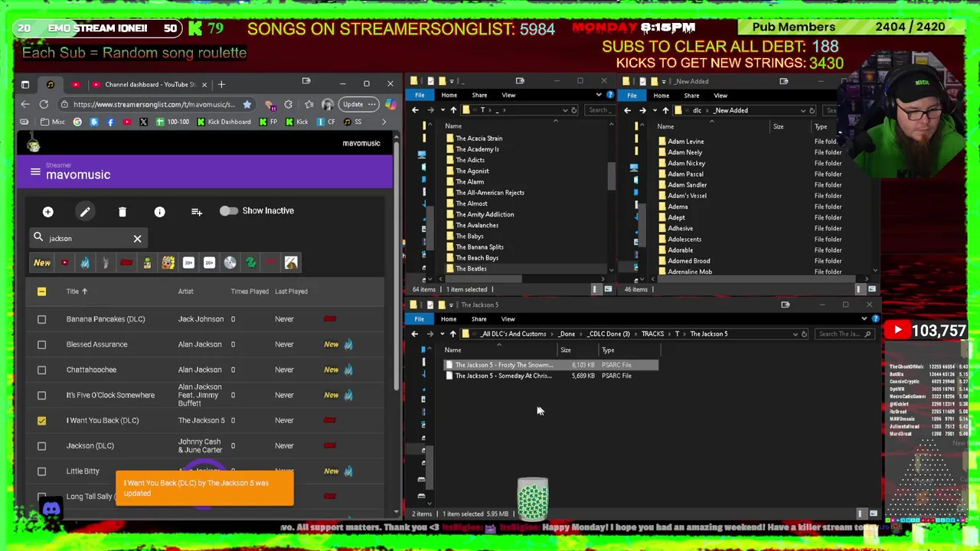Open the Kick Dashboard bookmark

coord(224,122)
